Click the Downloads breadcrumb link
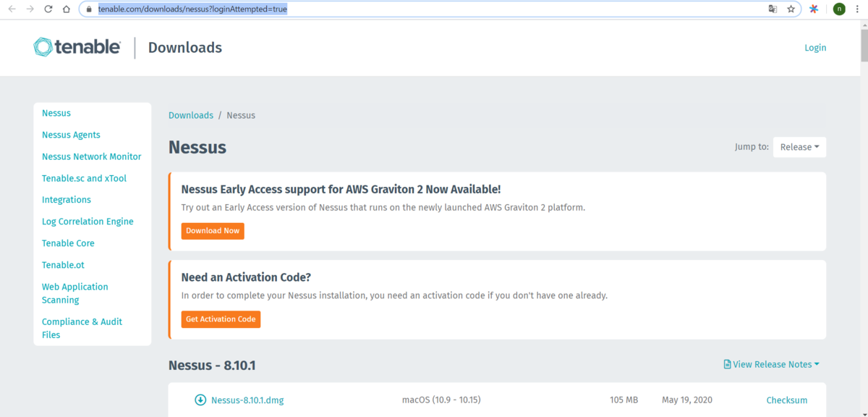Screen dimensions: 868x417 click(x=191, y=115)
